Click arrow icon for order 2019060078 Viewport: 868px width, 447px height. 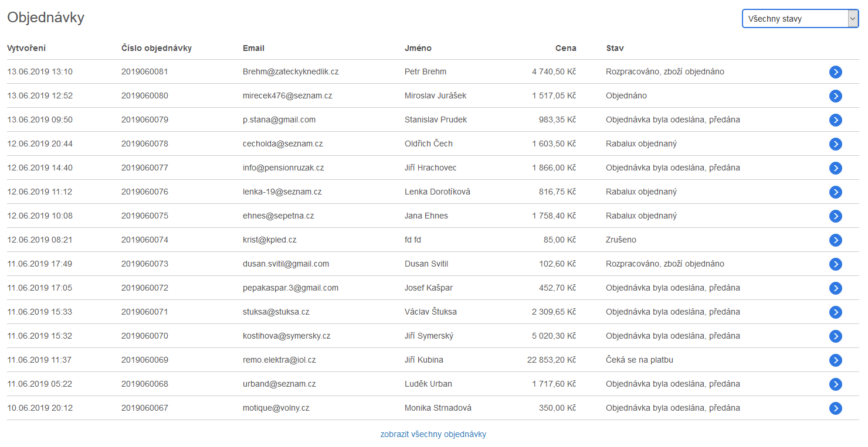point(835,144)
